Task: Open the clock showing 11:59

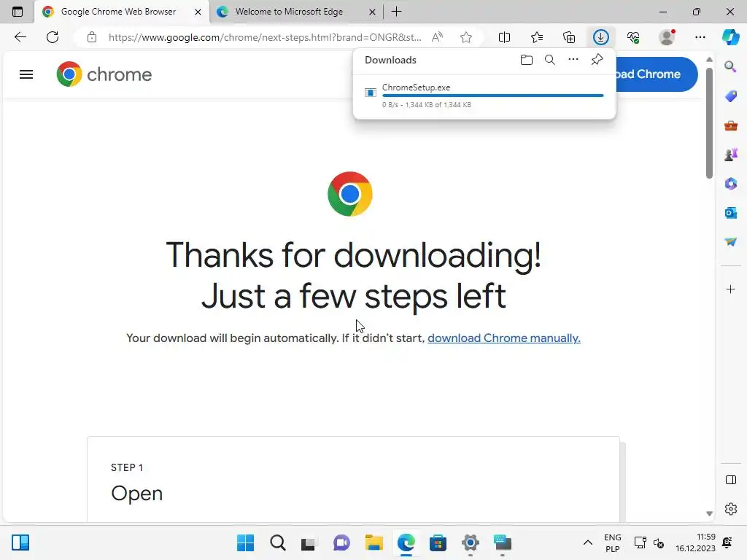Action: 695,542
